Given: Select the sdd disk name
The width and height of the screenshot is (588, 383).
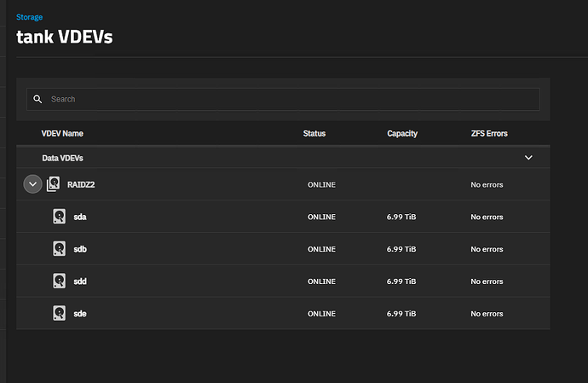Looking at the screenshot, I should (x=80, y=281).
